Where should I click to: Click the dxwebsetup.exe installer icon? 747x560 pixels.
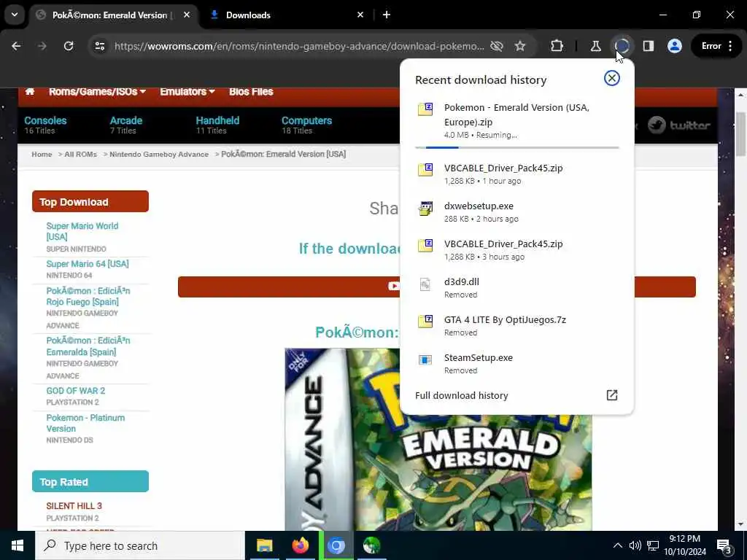tap(425, 208)
